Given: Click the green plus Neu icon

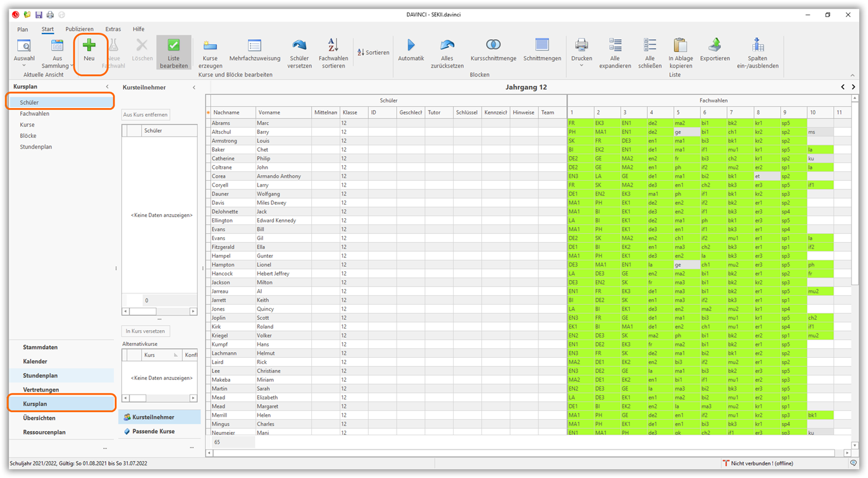Looking at the screenshot, I should point(89,46).
